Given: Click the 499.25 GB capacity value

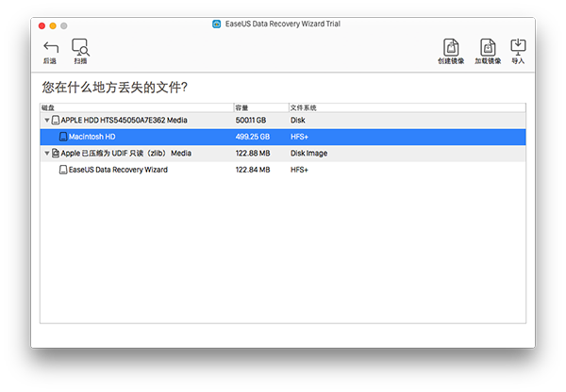Looking at the screenshot, I should click(x=253, y=137).
